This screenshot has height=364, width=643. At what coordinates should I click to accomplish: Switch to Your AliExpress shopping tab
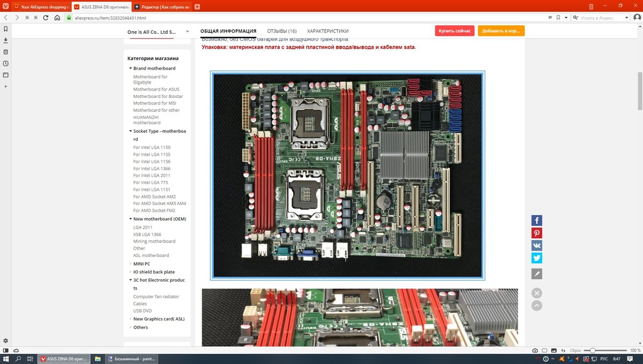pyautogui.click(x=41, y=7)
